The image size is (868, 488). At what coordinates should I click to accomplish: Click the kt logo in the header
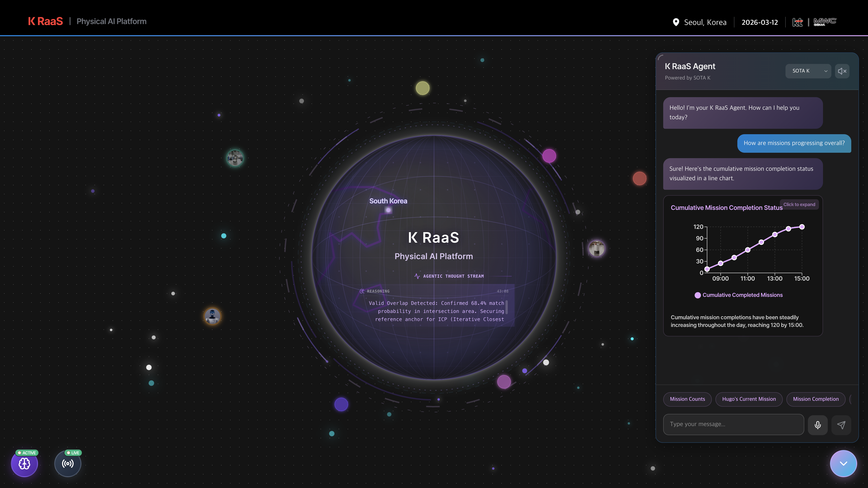[x=797, y=22]
